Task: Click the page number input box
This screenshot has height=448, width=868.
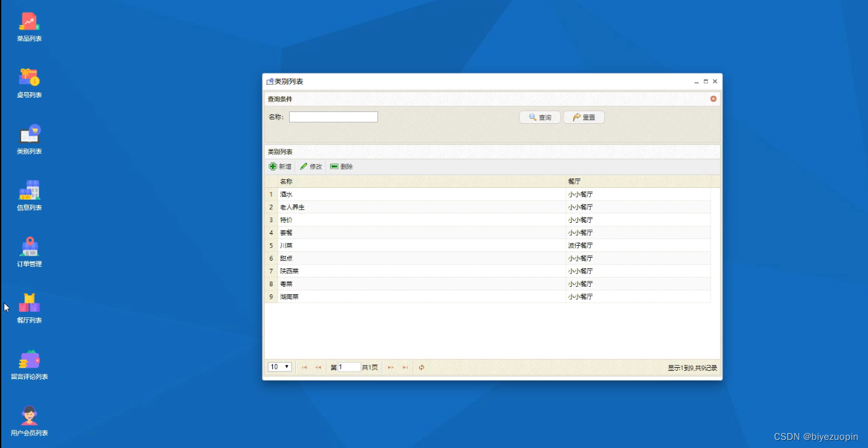Action: click(x=349, y=367)
